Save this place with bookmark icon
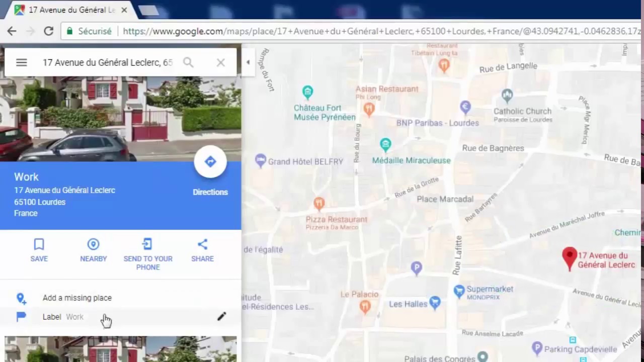 tap(39, 244)
